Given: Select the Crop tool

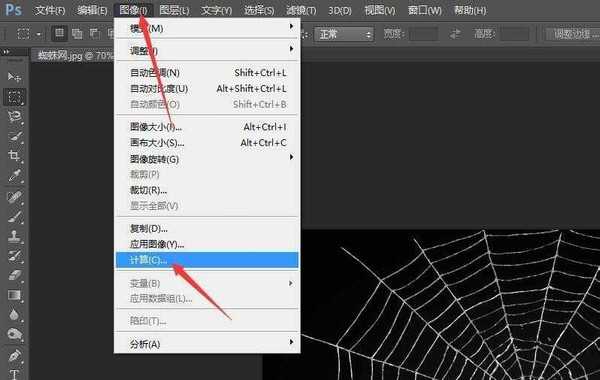Looking at the screenshot, I should pos(15,156).
